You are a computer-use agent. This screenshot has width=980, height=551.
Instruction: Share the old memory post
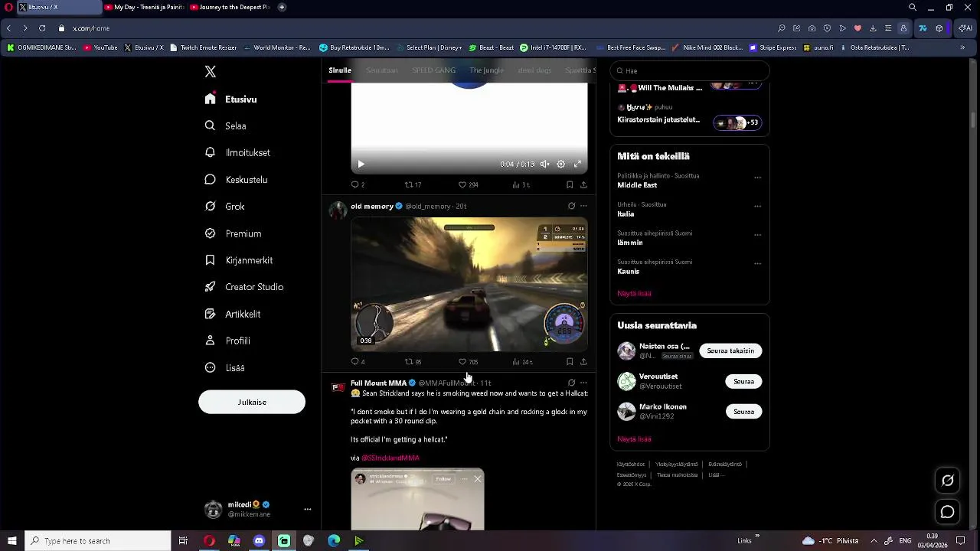click(583, 362)
